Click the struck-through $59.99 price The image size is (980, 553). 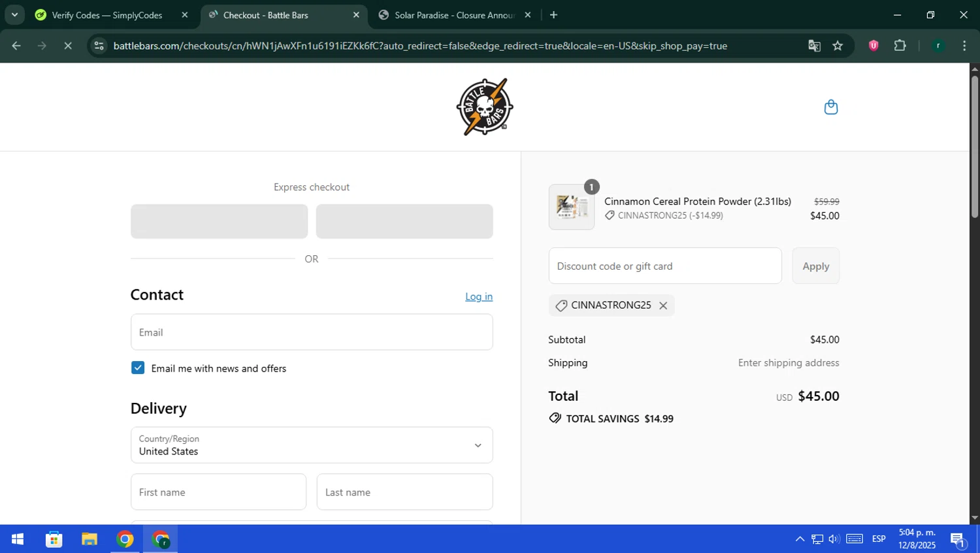coord(826,202)
